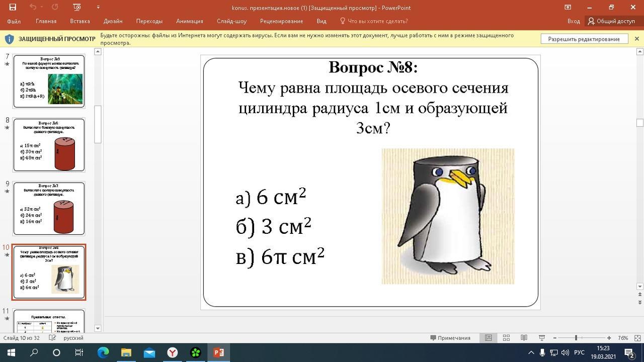This screenshot has height=362, width=644.
Task: Open Yandex Browser from taskbar
Action: pos(172,352)
